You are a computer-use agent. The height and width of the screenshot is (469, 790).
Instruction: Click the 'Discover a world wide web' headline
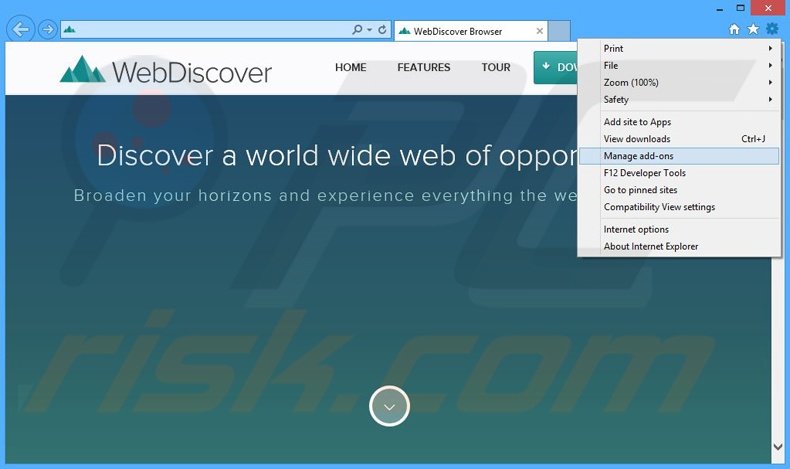pyautogui.click(x=337, y=156)
